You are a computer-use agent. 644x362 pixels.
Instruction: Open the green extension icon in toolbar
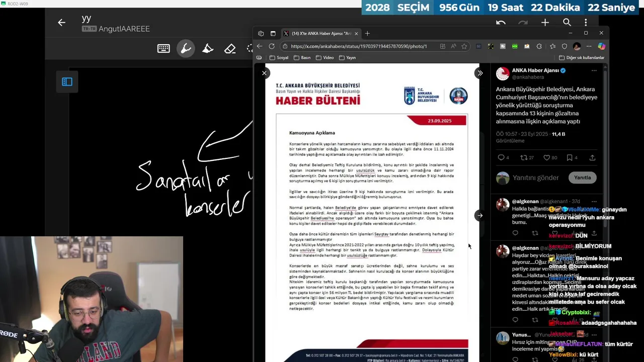515,46
